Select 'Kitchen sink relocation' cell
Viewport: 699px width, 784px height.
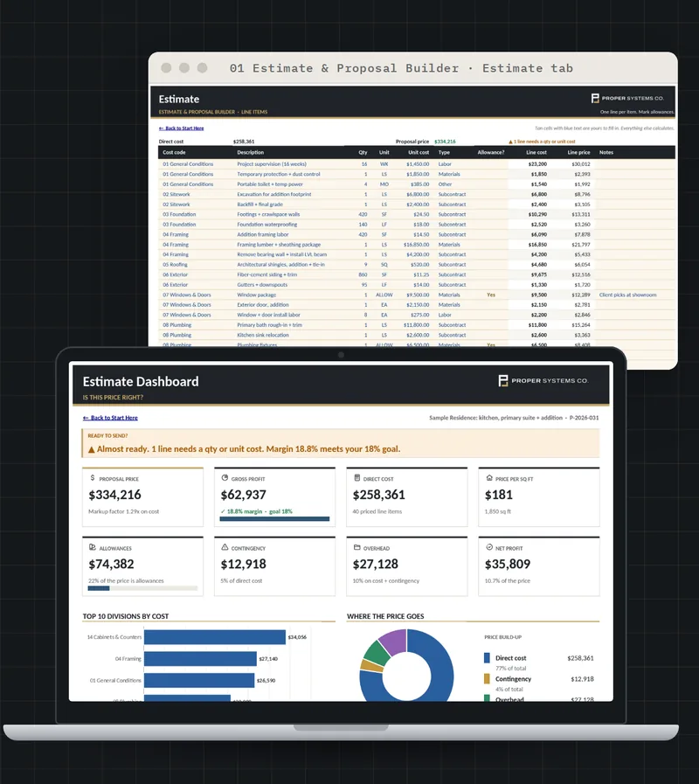(263, 335)
